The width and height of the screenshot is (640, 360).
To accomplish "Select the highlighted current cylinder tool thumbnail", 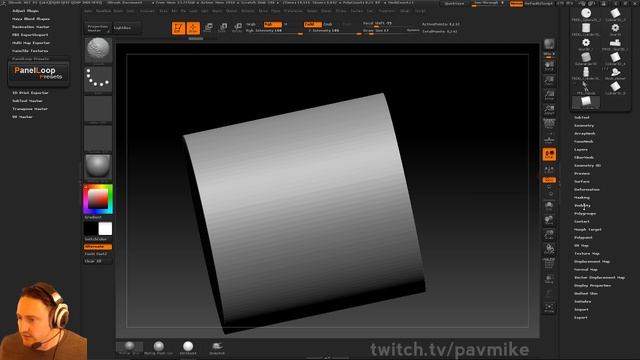I will (586, 102).
